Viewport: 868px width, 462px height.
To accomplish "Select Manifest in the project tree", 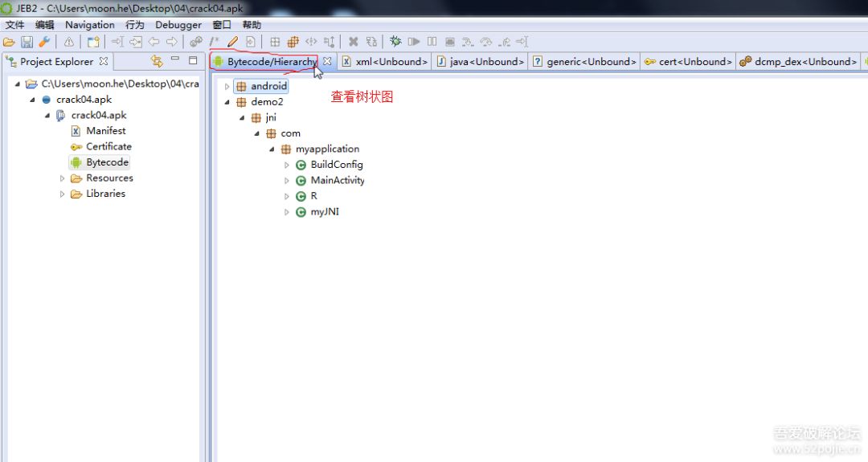I will click(105, 131).
